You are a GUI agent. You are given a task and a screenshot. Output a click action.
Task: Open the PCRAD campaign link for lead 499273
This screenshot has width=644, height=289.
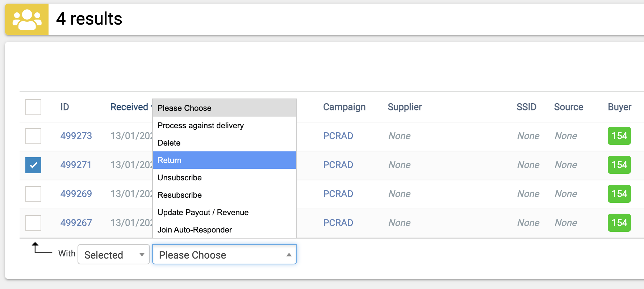click(338, 136)
